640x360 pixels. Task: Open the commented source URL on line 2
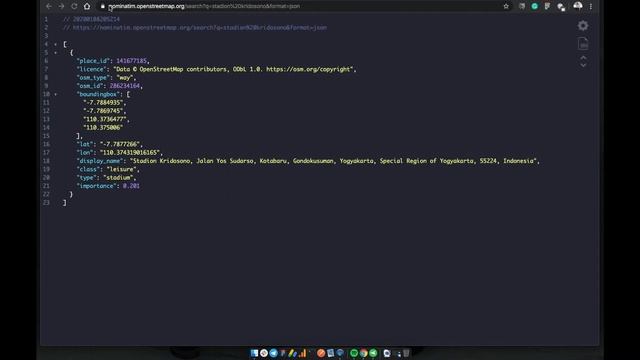pos(200,28)
